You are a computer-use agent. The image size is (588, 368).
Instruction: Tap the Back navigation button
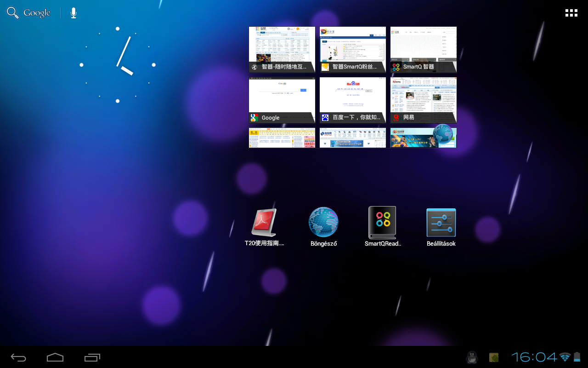(x=18, y=357)
